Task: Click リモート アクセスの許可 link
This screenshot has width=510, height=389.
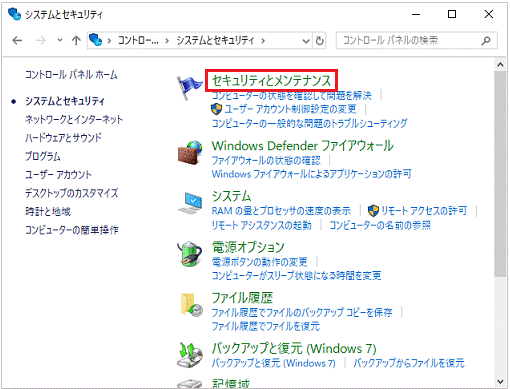Action: click(424, 211)
